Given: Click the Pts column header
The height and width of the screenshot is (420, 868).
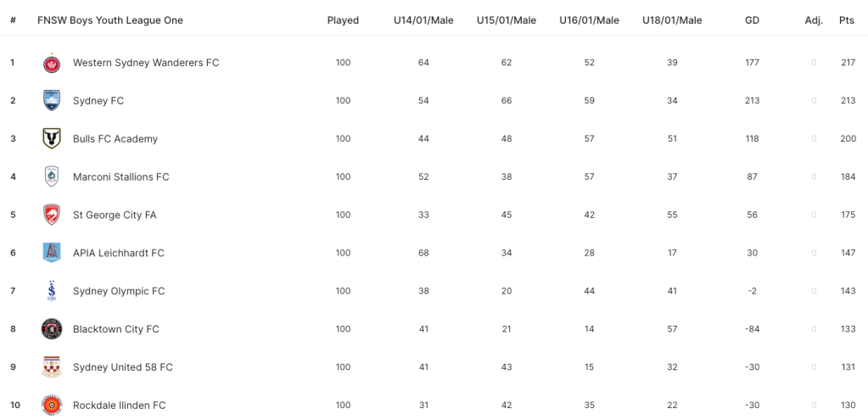Looking at the screenshot, I should (x=847, y=20).
